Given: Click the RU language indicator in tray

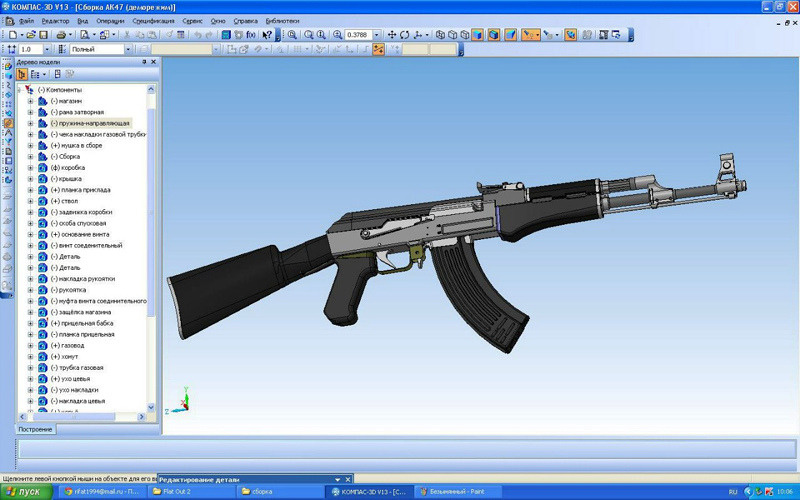Looking at the screenshot, I should click(x=733, y=492).
